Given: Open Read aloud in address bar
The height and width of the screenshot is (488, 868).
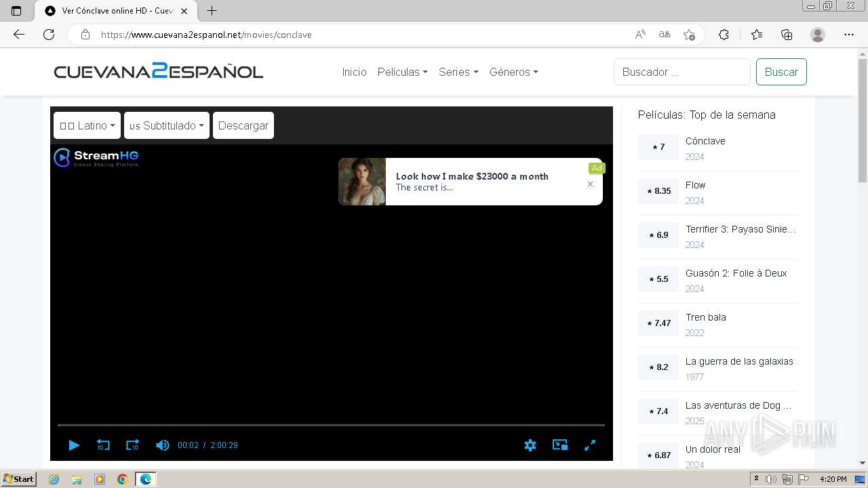Looking at the screenshot, I should tap(639, 35).
